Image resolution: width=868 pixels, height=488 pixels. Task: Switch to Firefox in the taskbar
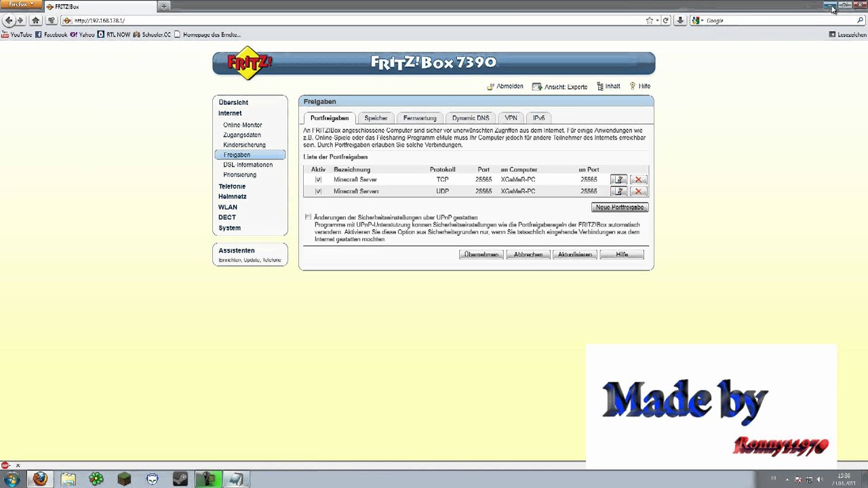pos(40,479)
